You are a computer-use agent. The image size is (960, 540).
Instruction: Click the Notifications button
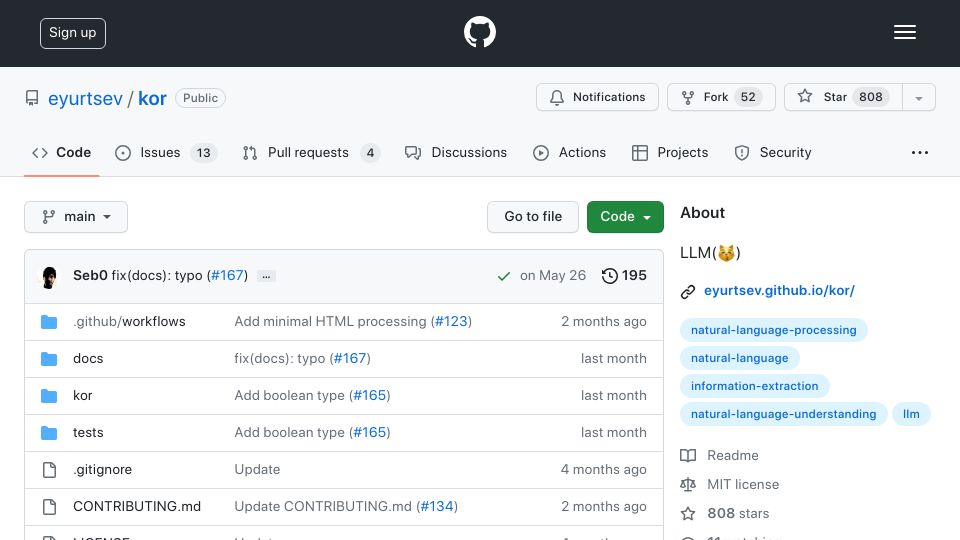(597, 97)
